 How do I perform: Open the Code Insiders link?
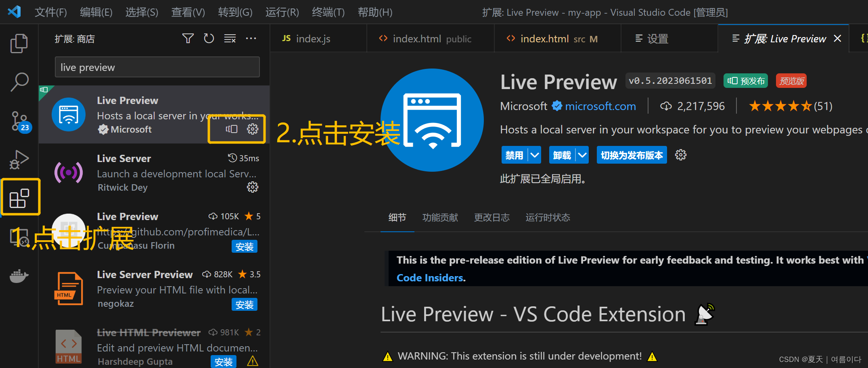(x=430, y=278)
